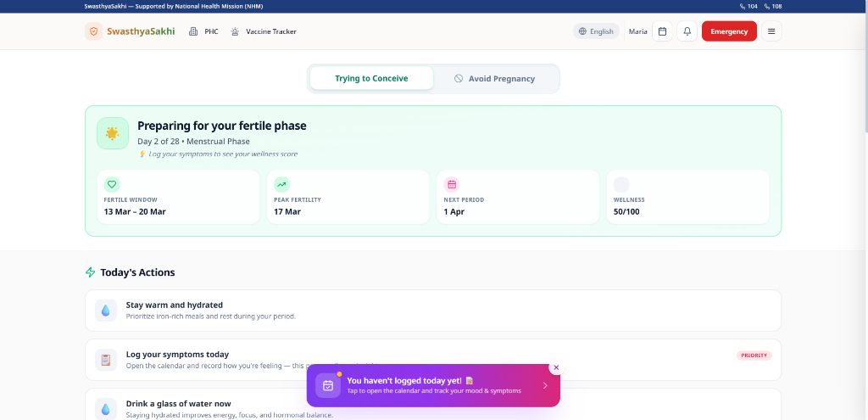Click the SwasthyaSakhi brand name text
The width and height of the screenshot is (868, 420).
(141, 31)
